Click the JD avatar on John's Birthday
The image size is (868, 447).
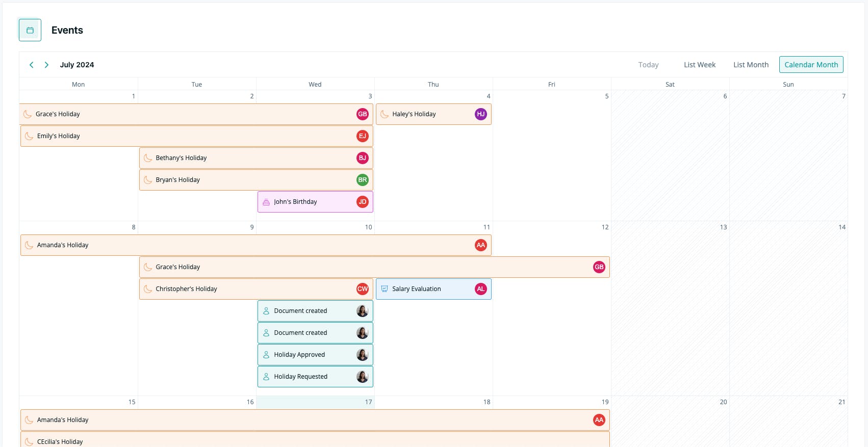pyautogui.click(x=363, y=202)
